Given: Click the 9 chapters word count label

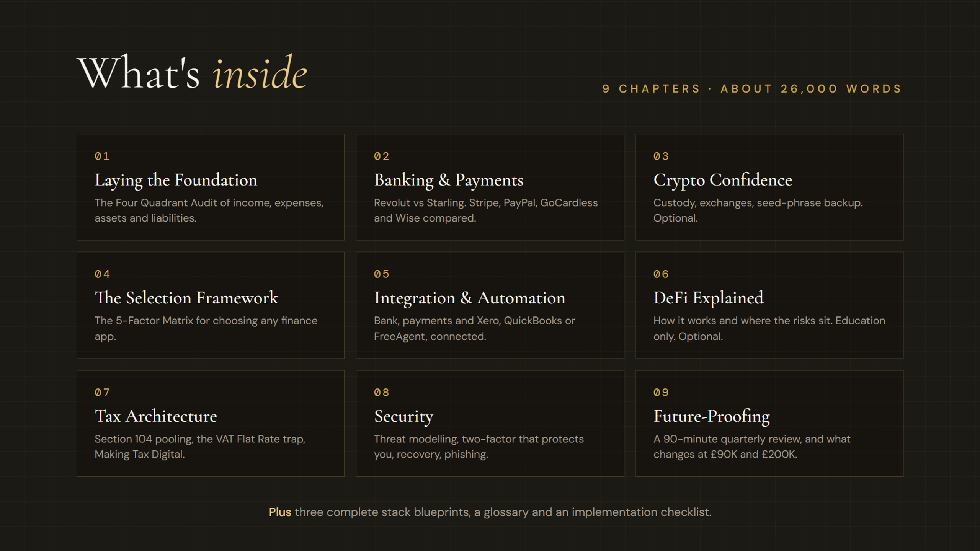Looking at the screenshot, I should [x=752, y=89].
